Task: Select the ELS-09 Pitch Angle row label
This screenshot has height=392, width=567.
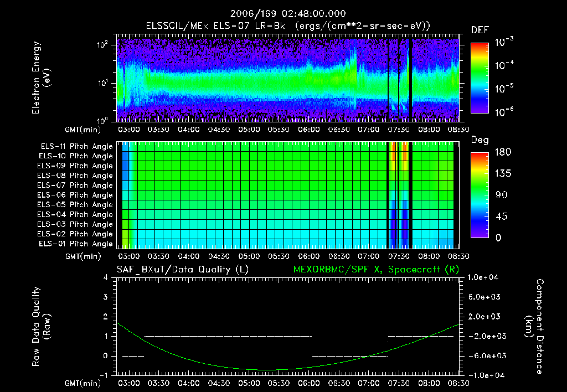Action: 75,166
